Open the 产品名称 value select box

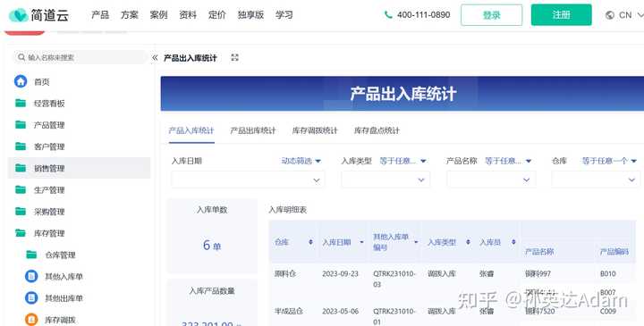click(x=491, y=180)
